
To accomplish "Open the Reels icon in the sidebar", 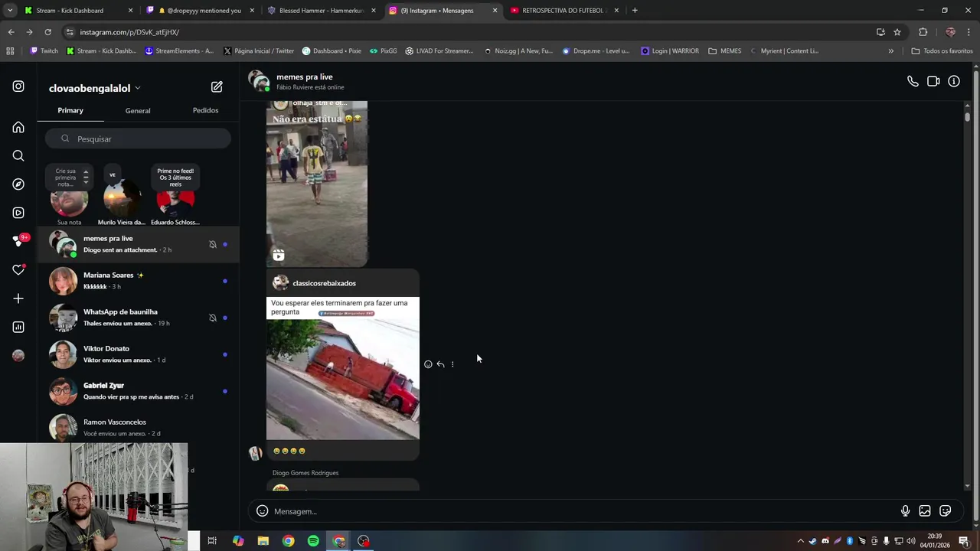I will (18, 213).
